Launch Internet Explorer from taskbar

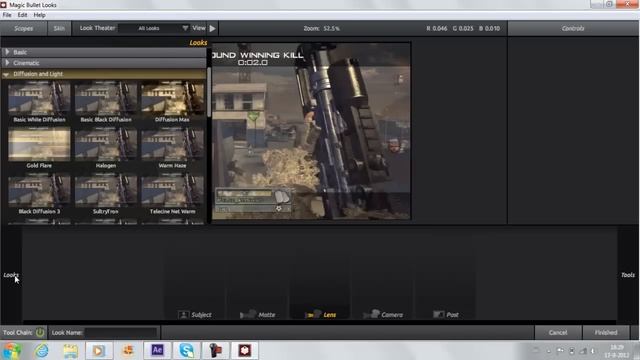click(x=42, y=351)
